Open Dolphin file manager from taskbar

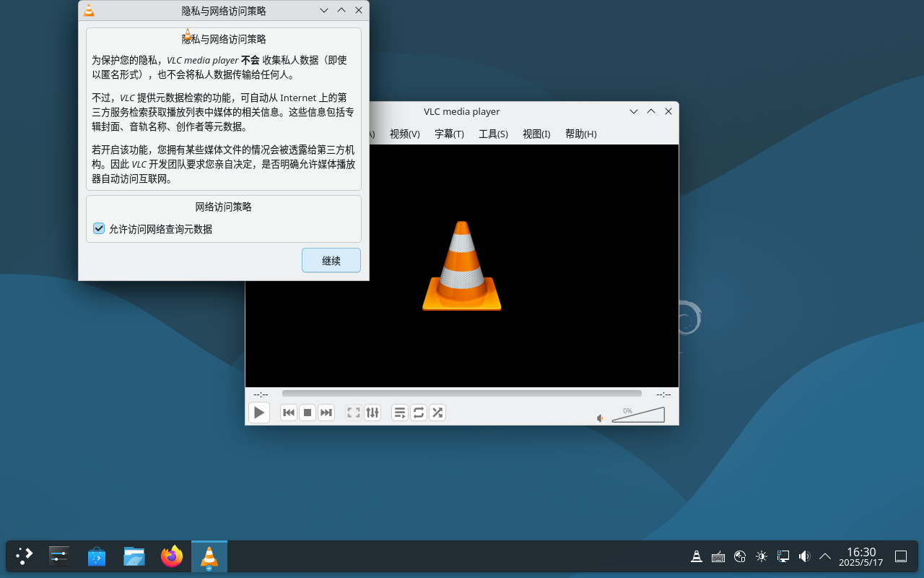[134, 556]
